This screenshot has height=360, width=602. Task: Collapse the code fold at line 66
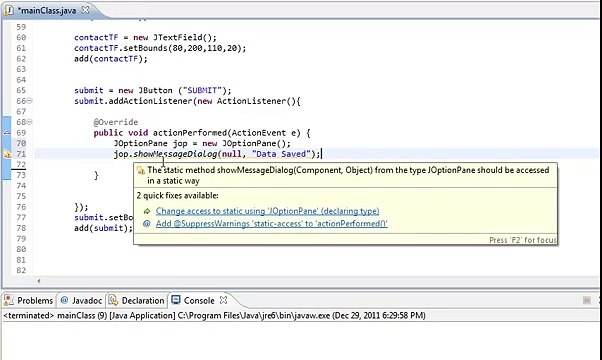click(30, 101)
